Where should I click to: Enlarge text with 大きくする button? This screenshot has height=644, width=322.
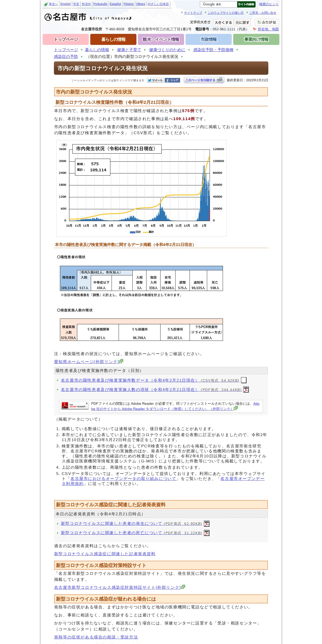point(223,23)
